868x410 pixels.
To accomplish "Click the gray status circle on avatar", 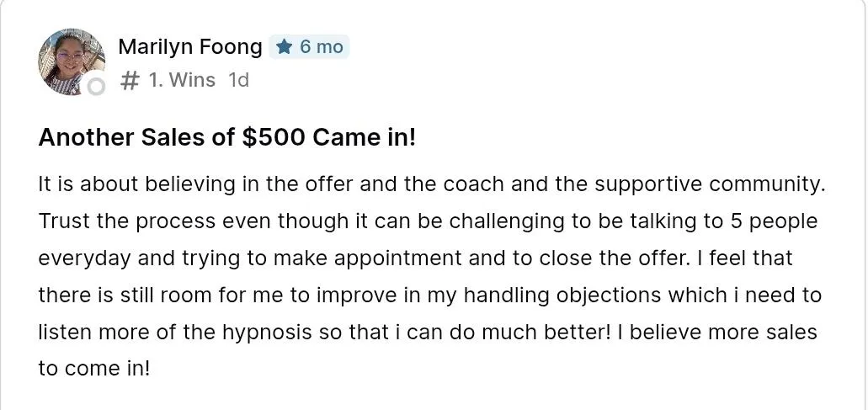I will [97, 87].
